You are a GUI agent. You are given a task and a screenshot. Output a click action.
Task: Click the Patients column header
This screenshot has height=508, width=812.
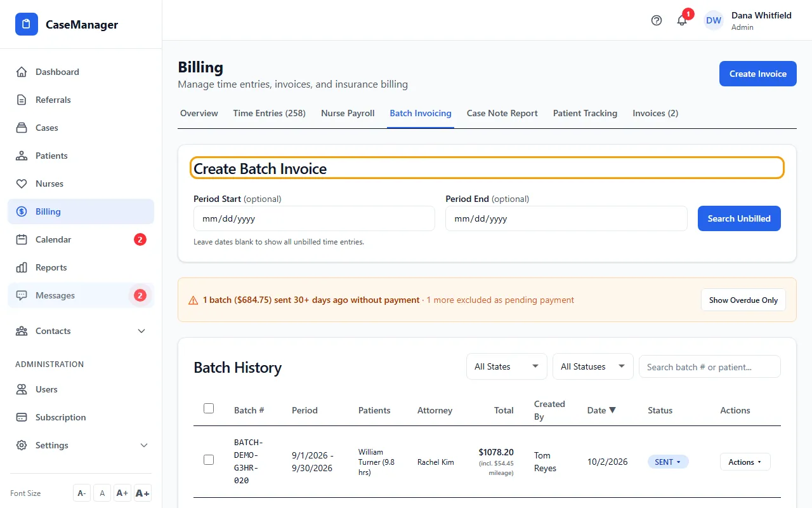374,410
